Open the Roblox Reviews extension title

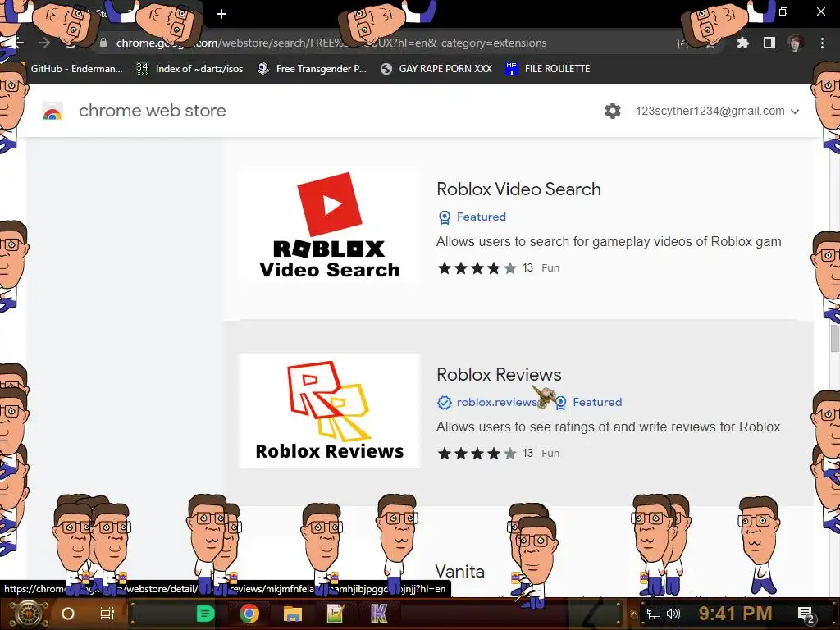tap(499, 374)
